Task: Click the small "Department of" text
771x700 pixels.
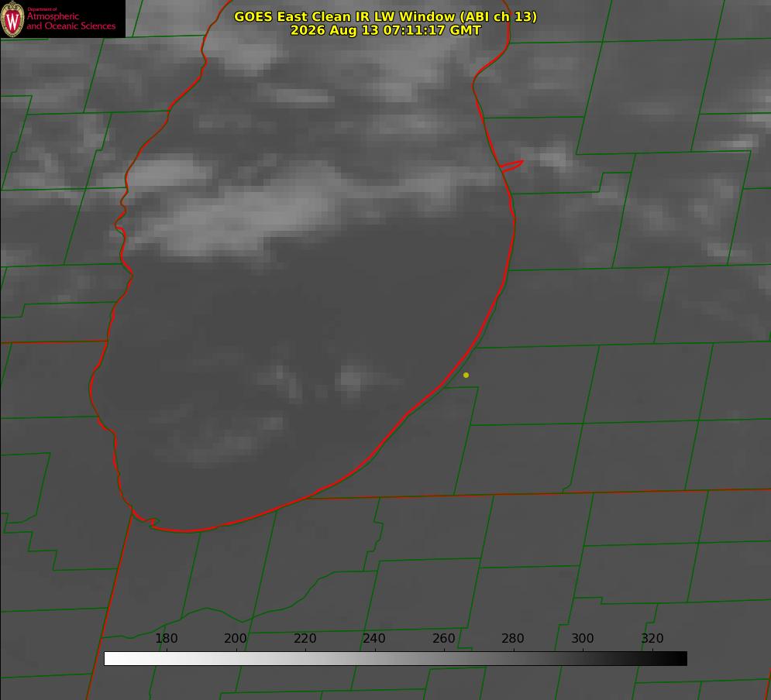Action: [42, 9]
